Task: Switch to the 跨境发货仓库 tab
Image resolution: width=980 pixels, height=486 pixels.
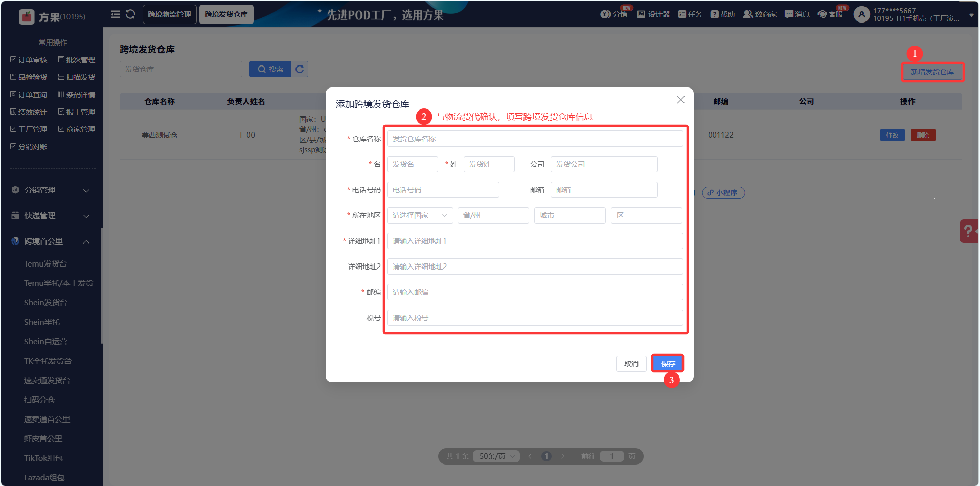Action: pyautogui.click(x=226, y=14)
